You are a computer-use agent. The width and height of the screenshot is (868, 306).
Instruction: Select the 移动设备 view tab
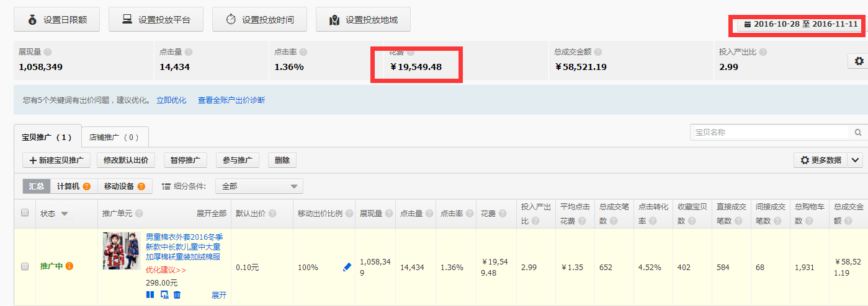[125, 186]
